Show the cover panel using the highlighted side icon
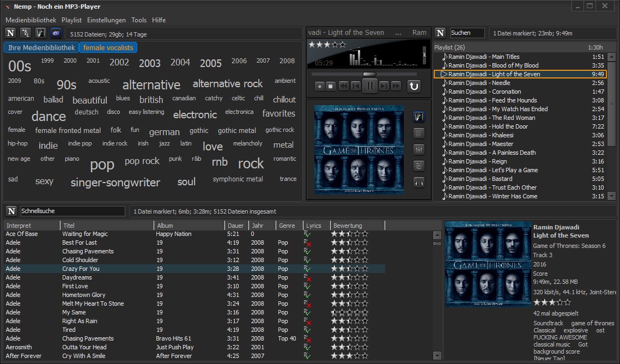The image size is (620, 364). point(419,117)
